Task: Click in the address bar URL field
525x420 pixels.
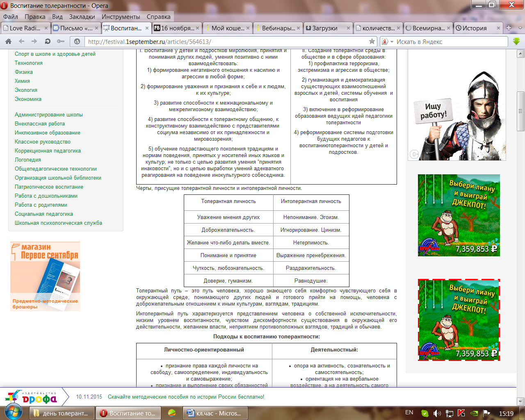Action: pyautogui.click(x=226, y=41)
